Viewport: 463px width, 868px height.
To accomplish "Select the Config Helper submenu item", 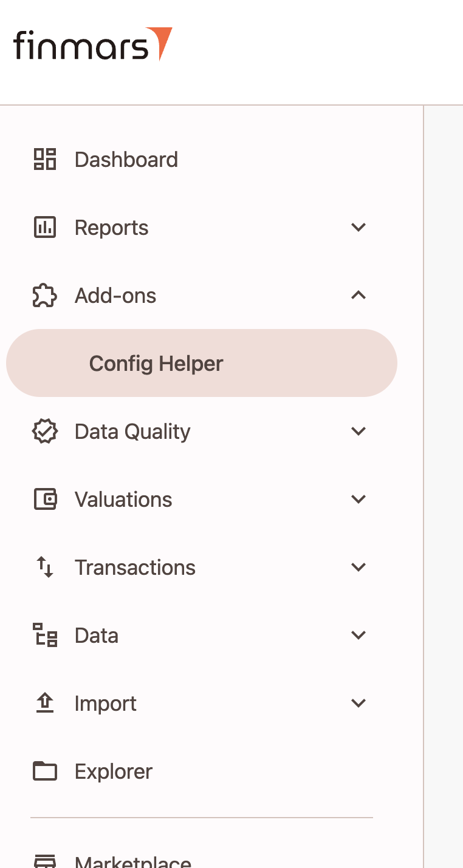I will tap(201, 363).
